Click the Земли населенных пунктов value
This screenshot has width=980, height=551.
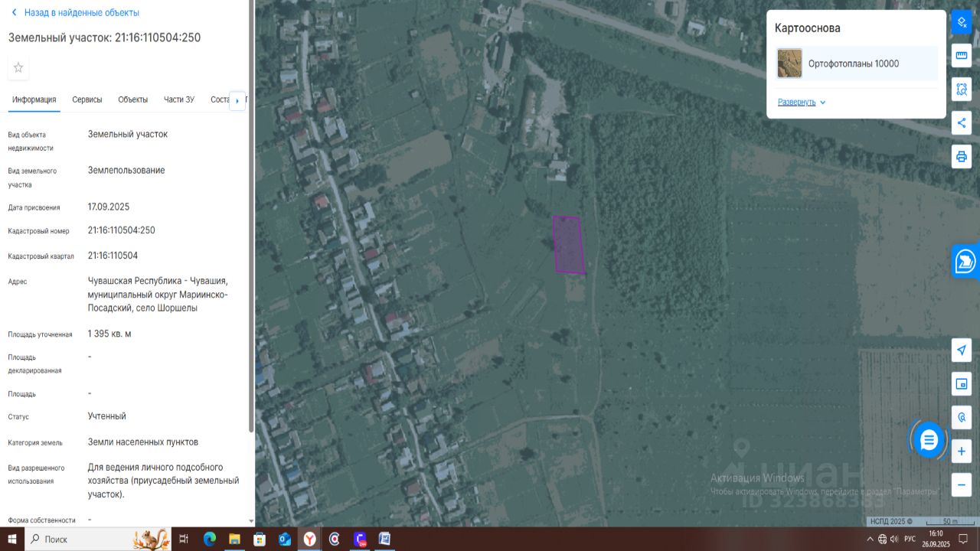pos(143,442)
